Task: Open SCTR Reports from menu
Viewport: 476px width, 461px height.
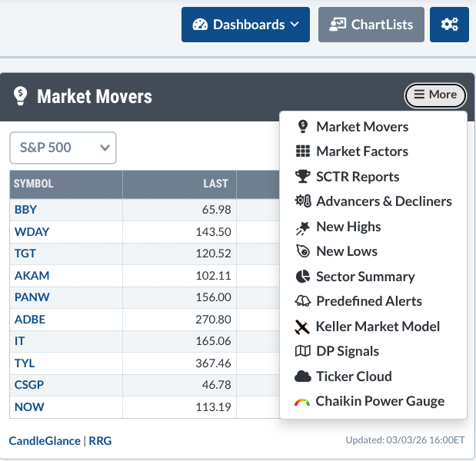Action: click(x=373, y=177)
